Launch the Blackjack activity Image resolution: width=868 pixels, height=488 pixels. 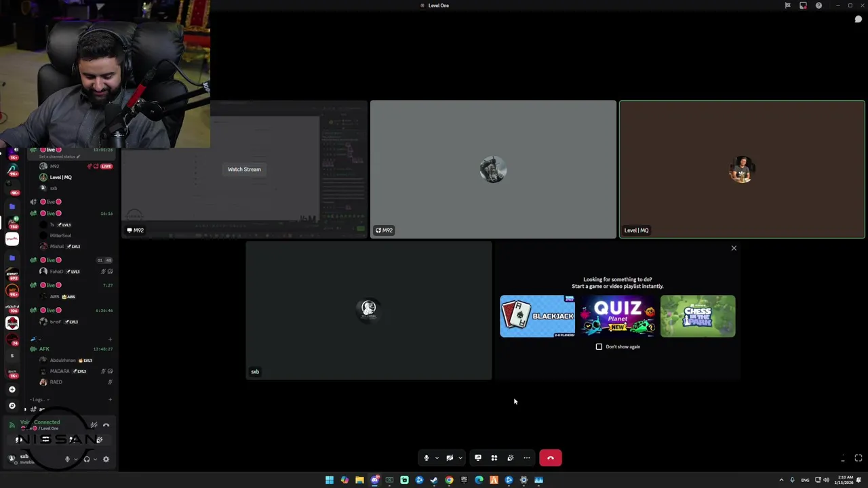coord(537,316)
